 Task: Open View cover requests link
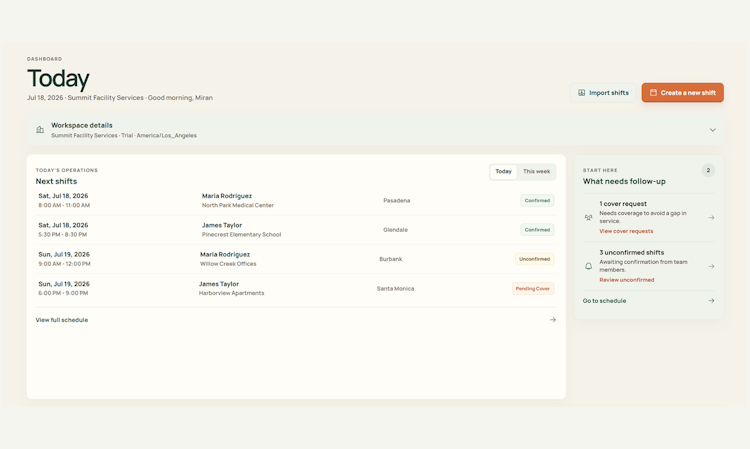pos(626,231)
